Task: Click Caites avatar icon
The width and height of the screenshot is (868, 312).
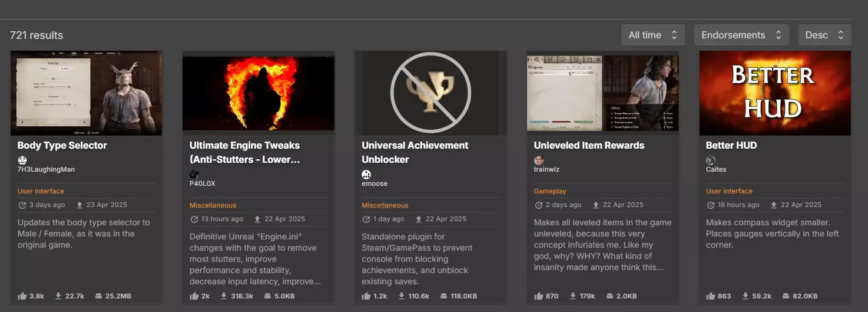Action: (711, 160)
